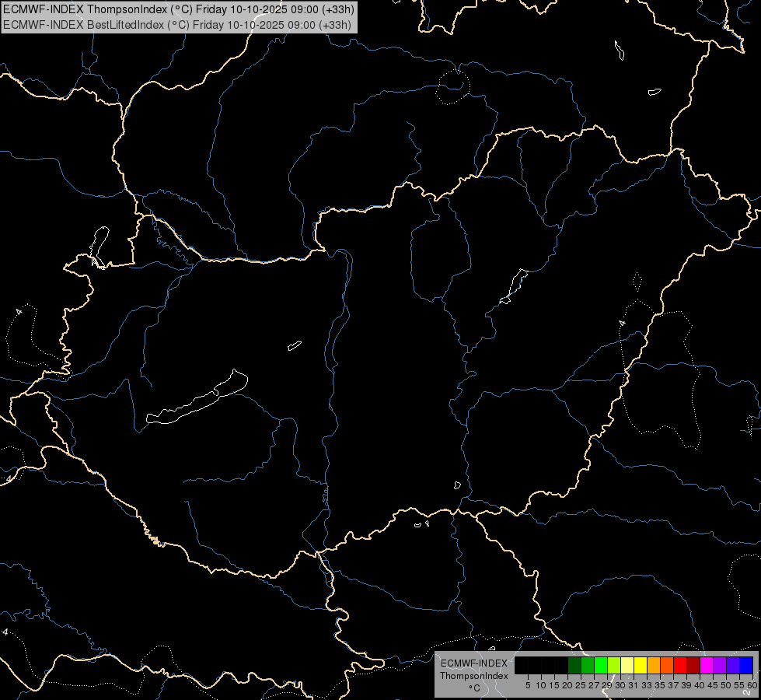Click the BestLiftedIndex title line
Screen dimensions: 761x700
point(177,25)
